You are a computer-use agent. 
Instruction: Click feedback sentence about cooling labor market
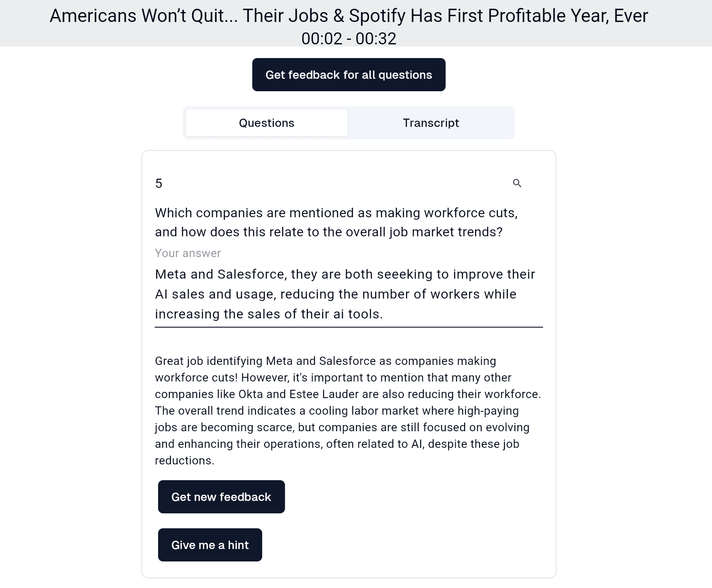(336, 411)
